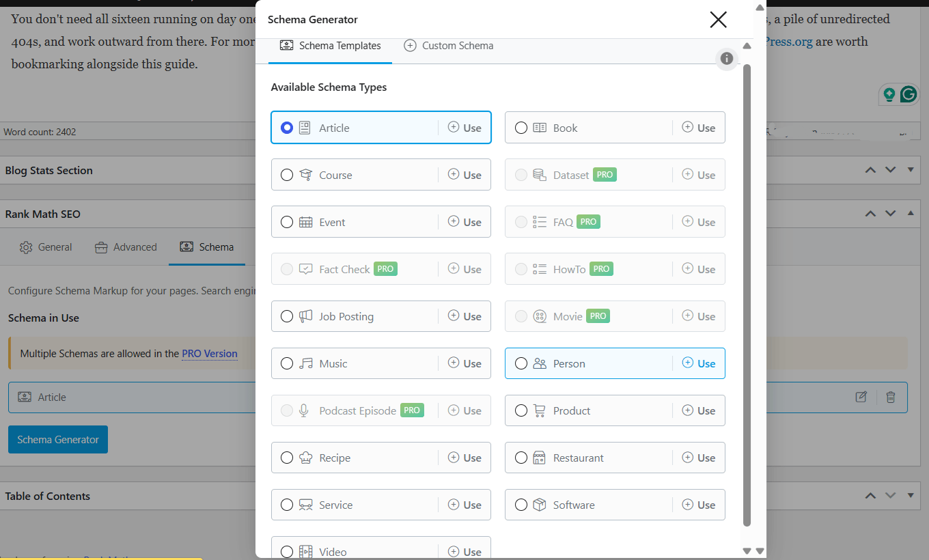This screenshot has height=560, width=929.
Task: Delete the Article schema with trash icon
Action: tap(891, 397)
